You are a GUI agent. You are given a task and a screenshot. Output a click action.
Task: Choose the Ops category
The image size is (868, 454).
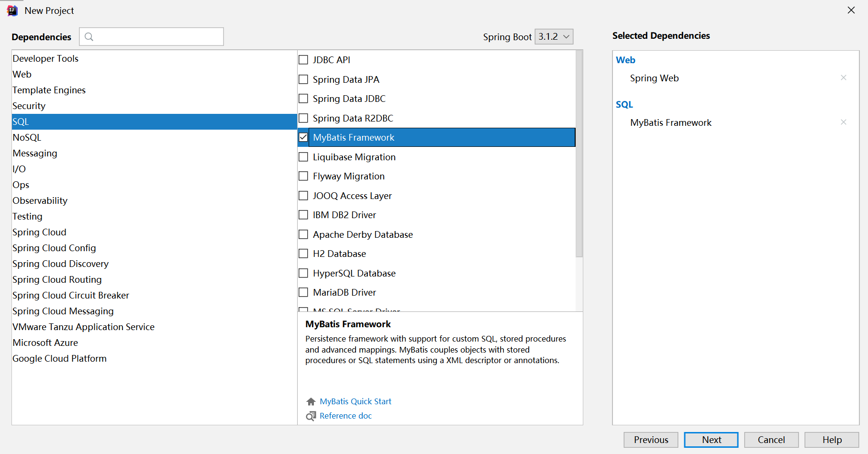pyautogui.click(x=154, y=185)
